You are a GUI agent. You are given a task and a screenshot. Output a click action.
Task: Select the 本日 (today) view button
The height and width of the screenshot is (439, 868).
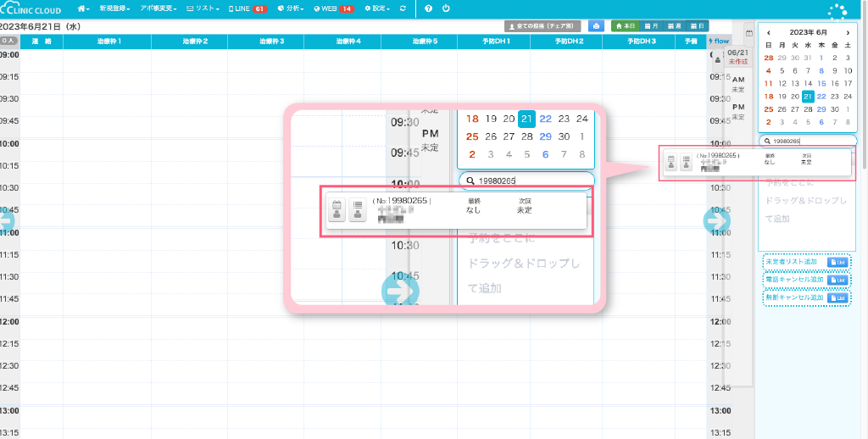pyautogui.click(x=625, y=26)
